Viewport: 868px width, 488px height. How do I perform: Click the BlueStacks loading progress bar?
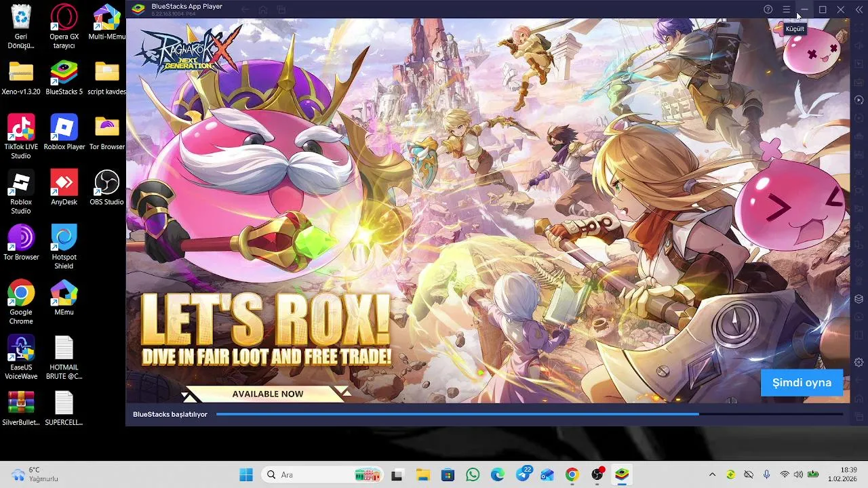point(529,414)
